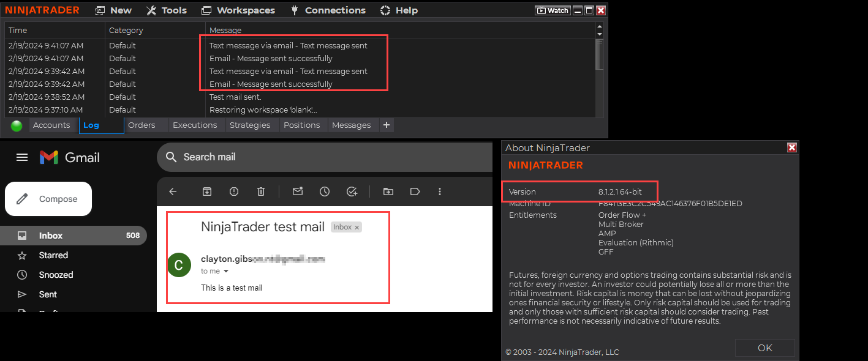Expand recipient details next to 'to me'
Image resolution: width=868 pixels, height=361 pixels.
(x=225, y=272)
